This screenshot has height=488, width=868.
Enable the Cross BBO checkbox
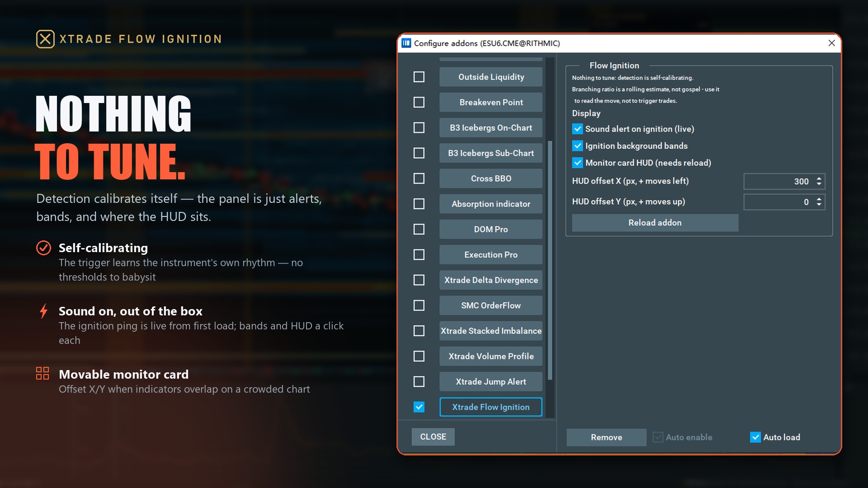419,178
